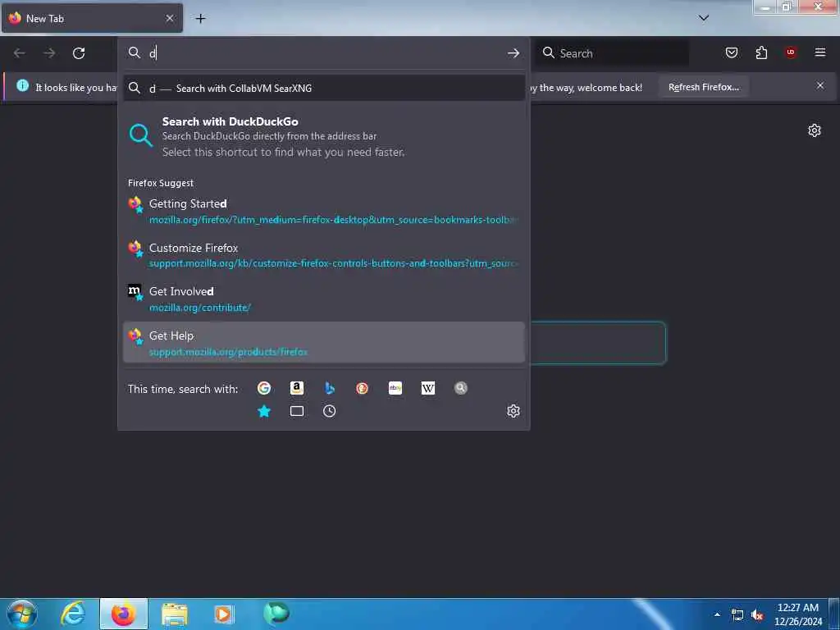Focus the toolbar Search box
840x630 pixels.
click(x=612, y=53)
